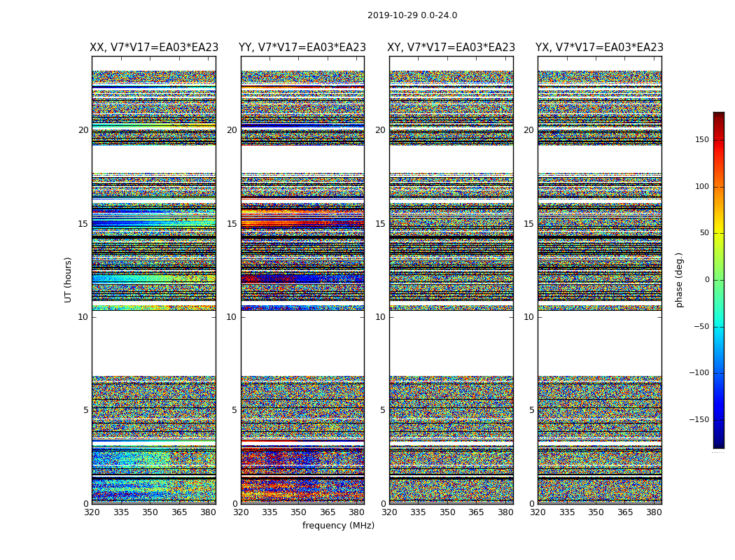Click the 335 frequency tick under YY panel
Image resolution: width=735 pixels, height=560 pixels.
(x=269, y=512)
